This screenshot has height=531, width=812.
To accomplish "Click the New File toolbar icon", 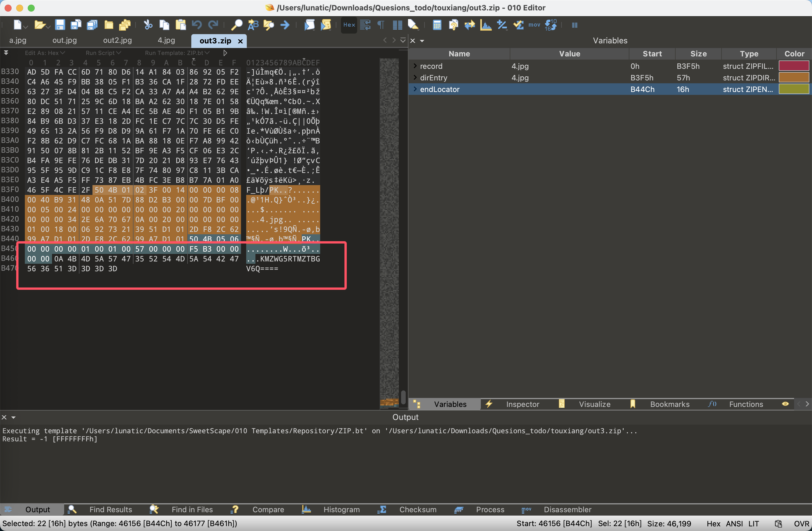I will (18, 25).
